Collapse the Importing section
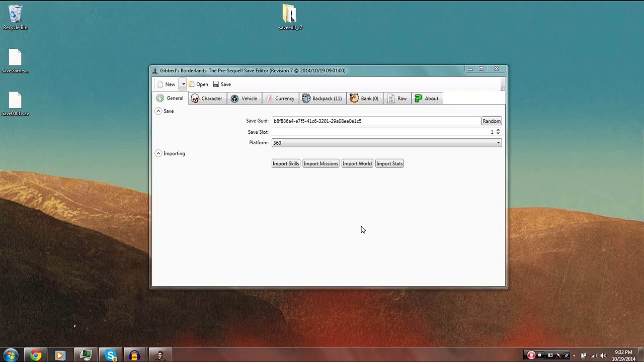Viewport: 644px width, 362px height. [x=158, y=153]
